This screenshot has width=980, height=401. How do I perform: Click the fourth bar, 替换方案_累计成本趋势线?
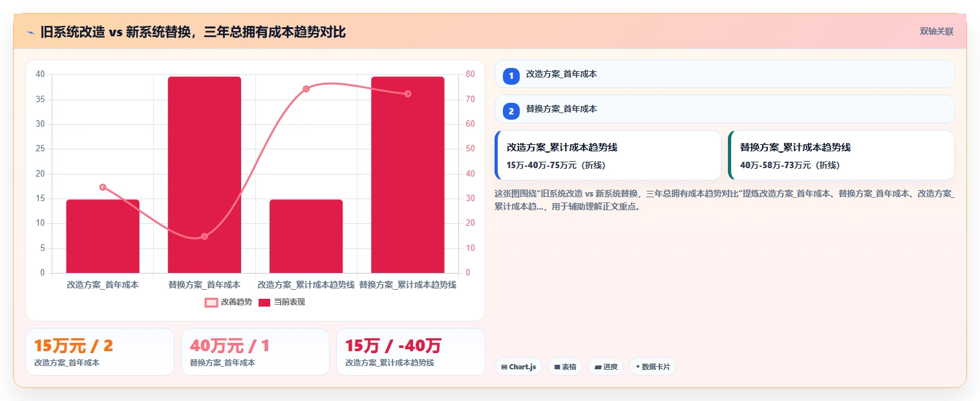(407, 175)
